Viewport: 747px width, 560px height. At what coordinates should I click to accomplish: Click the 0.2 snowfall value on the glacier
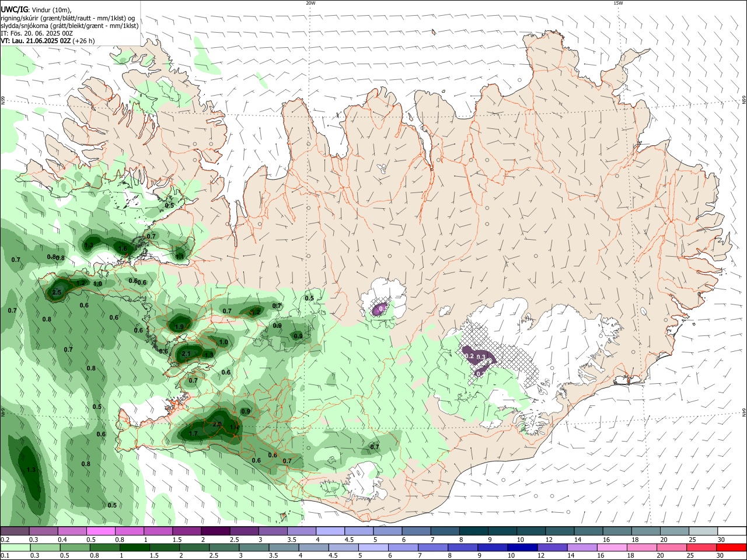click(469, 355)
